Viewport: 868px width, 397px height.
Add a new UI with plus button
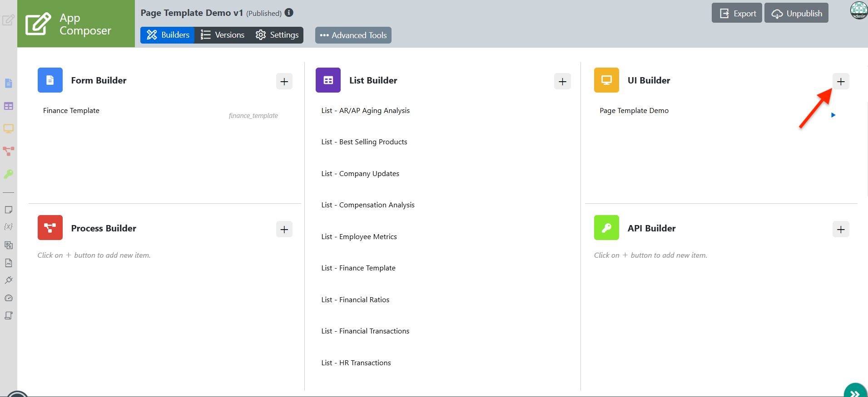pos(841,82)
